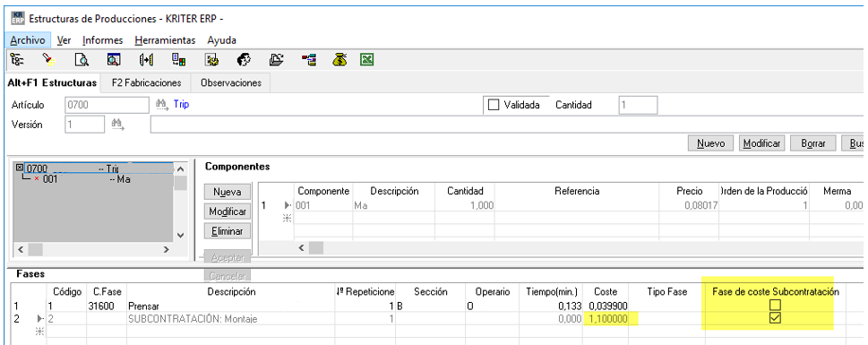Click the Versión input field
The width and height of the screenshot is (868, 345).
[85, 125]
